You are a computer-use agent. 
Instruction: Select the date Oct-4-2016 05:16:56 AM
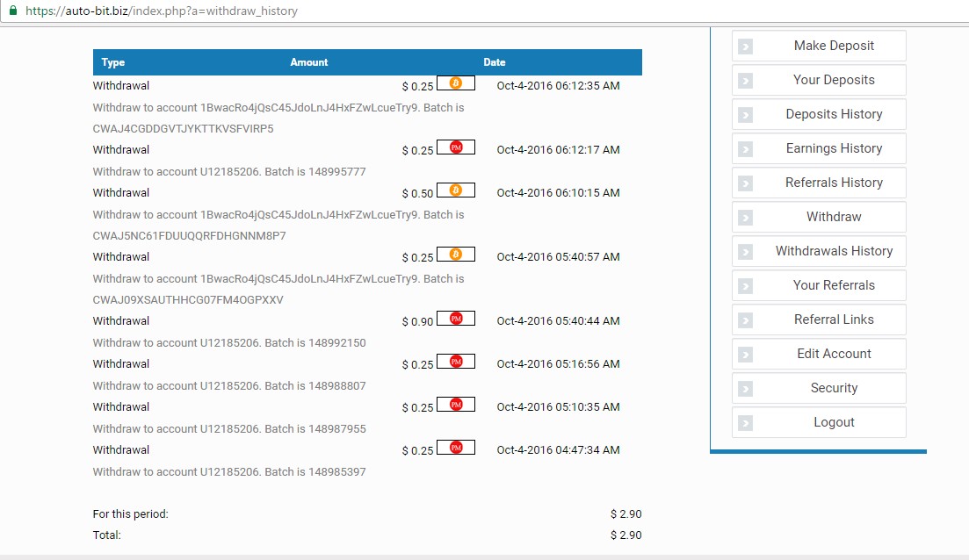pyautogui.click(x=558, y=364)
